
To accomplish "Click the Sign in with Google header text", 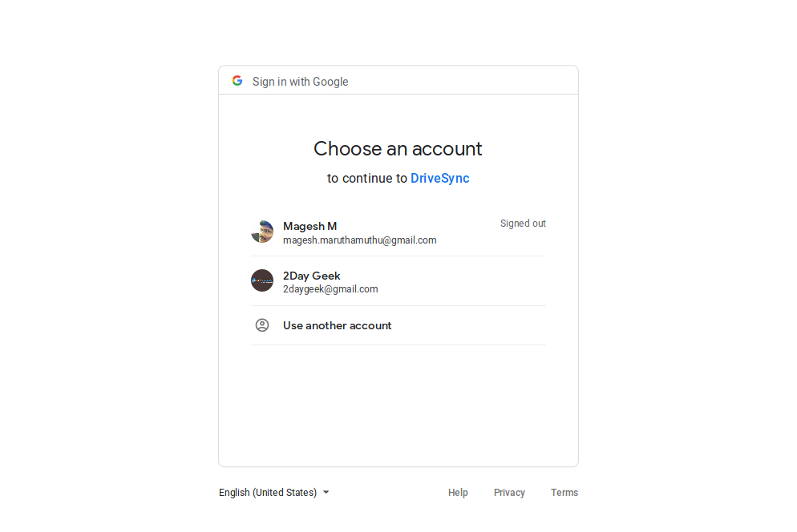I will tap(301, 82).
